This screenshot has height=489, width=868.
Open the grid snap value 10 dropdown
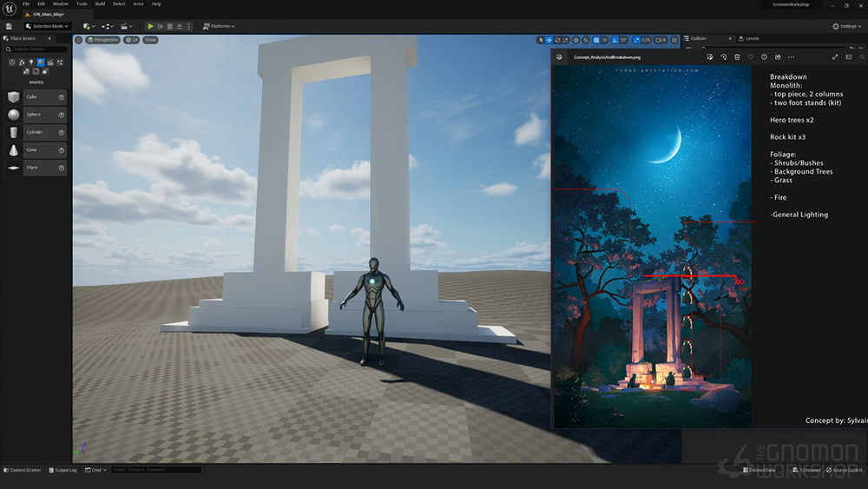[604, 40]
